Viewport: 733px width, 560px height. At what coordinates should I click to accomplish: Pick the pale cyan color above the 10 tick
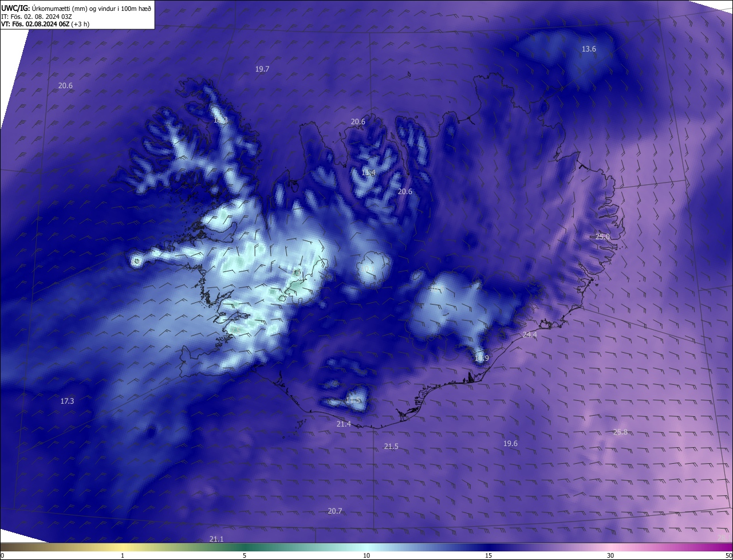(366, 547)
